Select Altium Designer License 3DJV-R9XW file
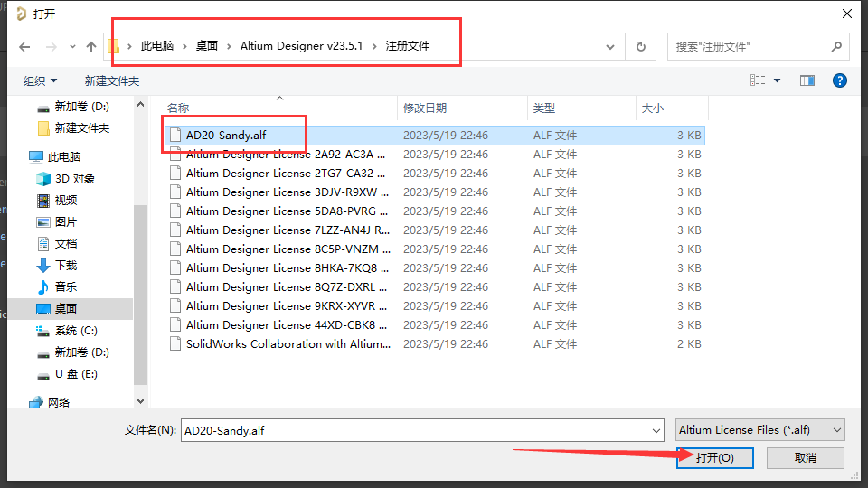 tap(435, 192)
